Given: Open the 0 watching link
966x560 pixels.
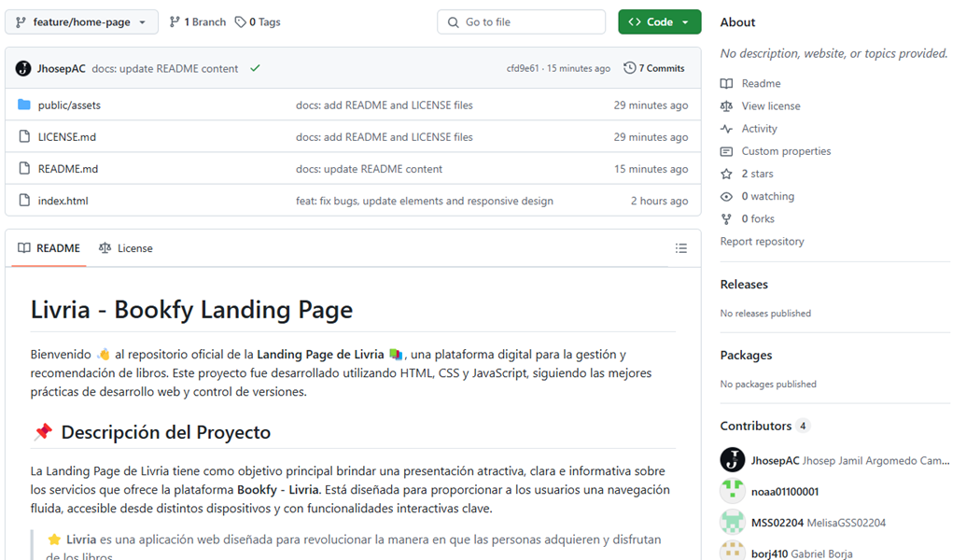Looking at the screenshot, I should 767,197.
